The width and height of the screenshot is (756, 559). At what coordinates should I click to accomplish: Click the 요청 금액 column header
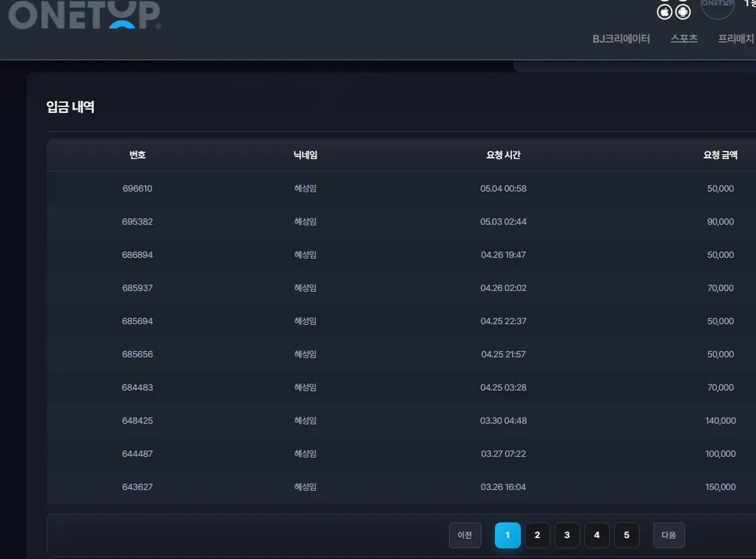pos(720,155)
